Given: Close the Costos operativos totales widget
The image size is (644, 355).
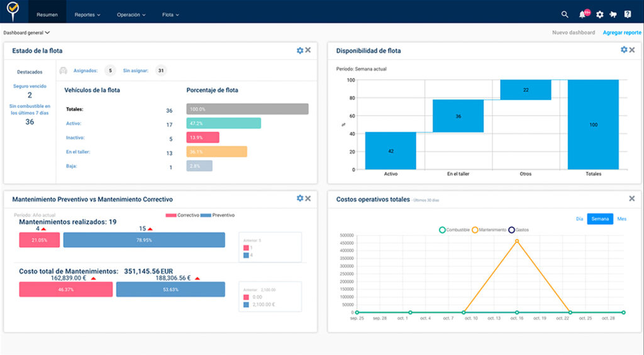Looking at the screenshot, I should 631,199.
